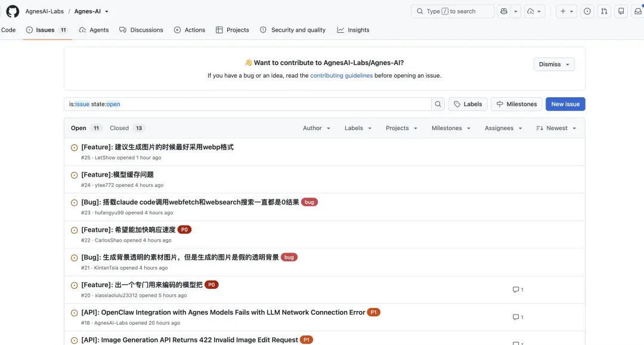The height and width of the screenshot is (345, 644).
Task: Open webp format feature issue #25
Action: (157, 147)
